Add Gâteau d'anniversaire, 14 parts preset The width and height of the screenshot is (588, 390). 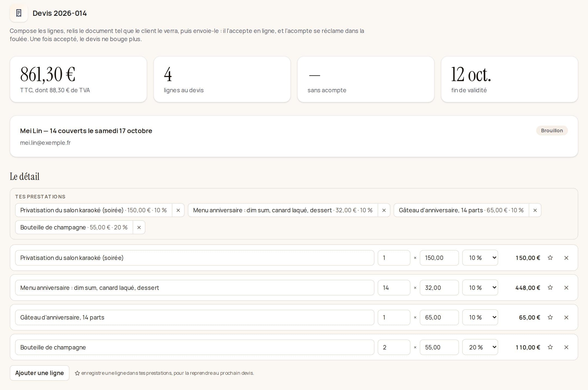[461, 210]
